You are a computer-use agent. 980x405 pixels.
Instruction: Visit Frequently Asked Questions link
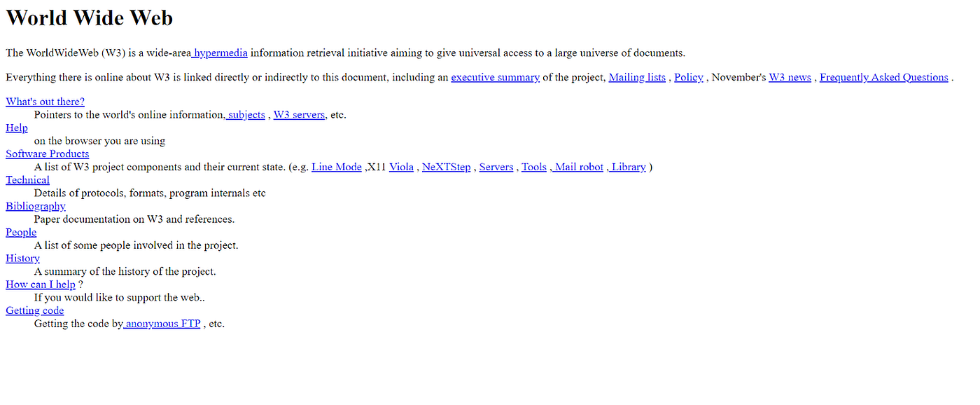pyautogui.click(x=884, y=77)
